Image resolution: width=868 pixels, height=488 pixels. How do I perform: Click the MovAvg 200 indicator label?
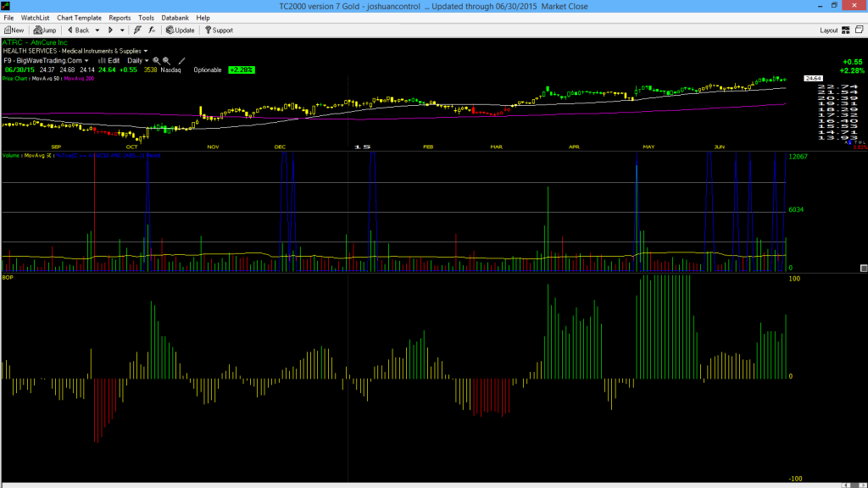79,79
